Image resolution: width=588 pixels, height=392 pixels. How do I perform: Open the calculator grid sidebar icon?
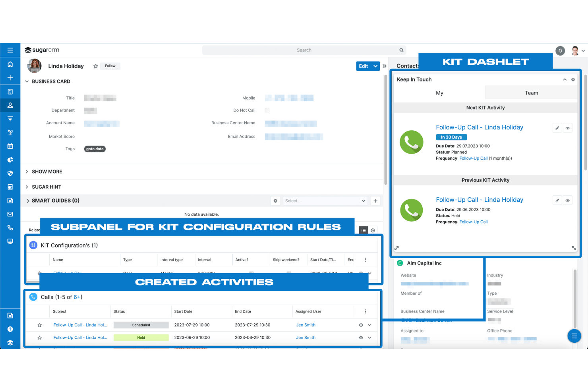click(x=10, y=187)
